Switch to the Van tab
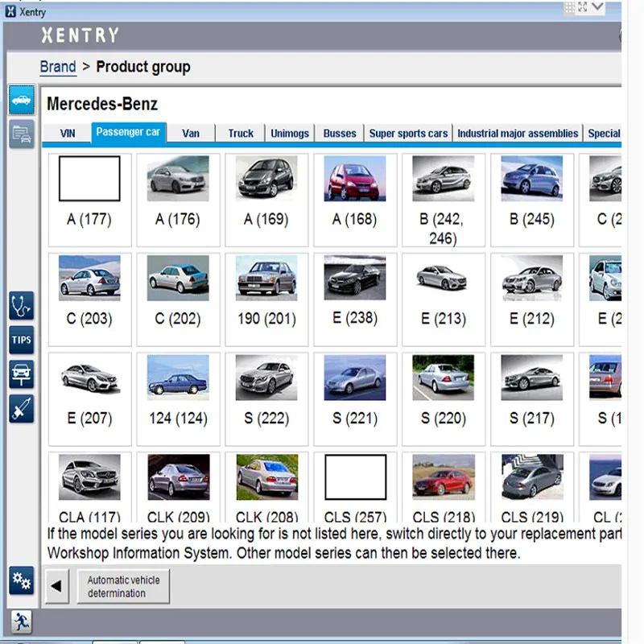This screenshot has width=644, height=644. coord(191,134)
